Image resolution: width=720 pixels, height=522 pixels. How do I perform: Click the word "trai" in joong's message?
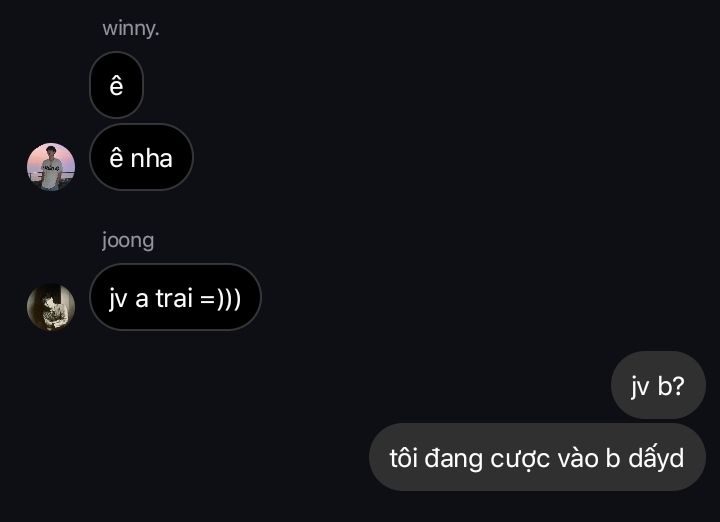(174, 297)
